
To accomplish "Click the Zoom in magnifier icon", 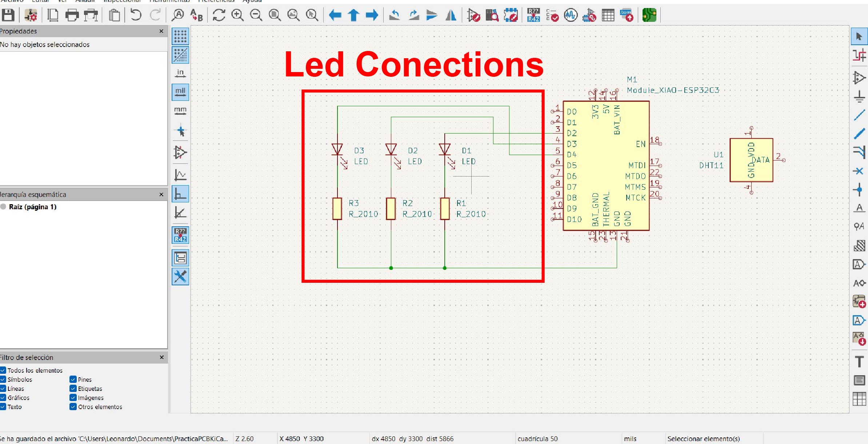I will 237,15.
